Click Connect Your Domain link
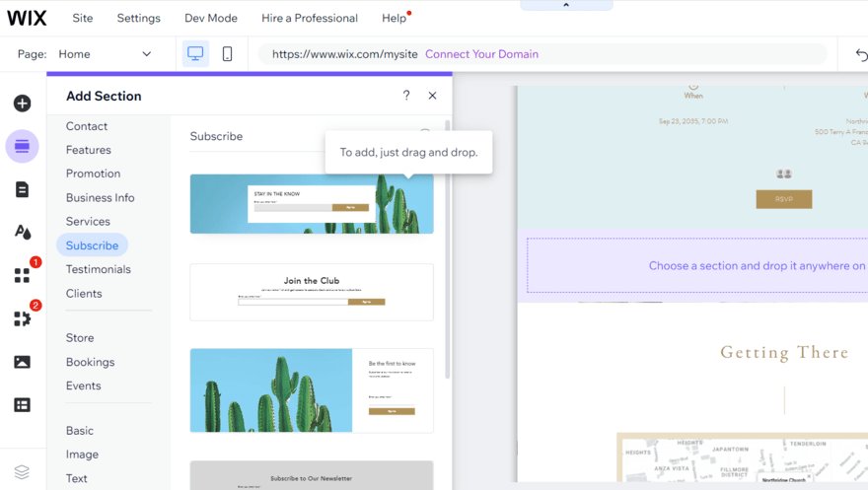This screenshot has height=490, width=868. pos(481,54)
